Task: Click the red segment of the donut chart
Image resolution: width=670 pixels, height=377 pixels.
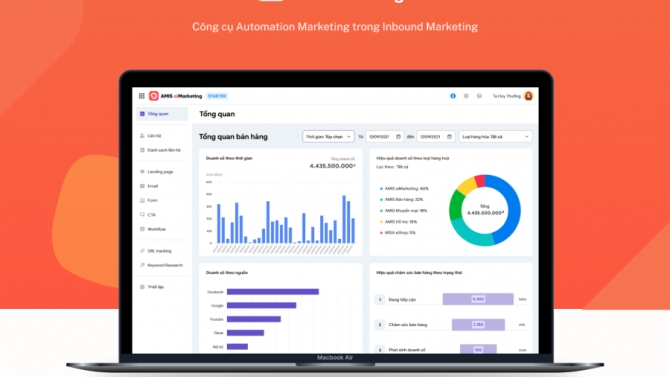Action: [480, 181]
